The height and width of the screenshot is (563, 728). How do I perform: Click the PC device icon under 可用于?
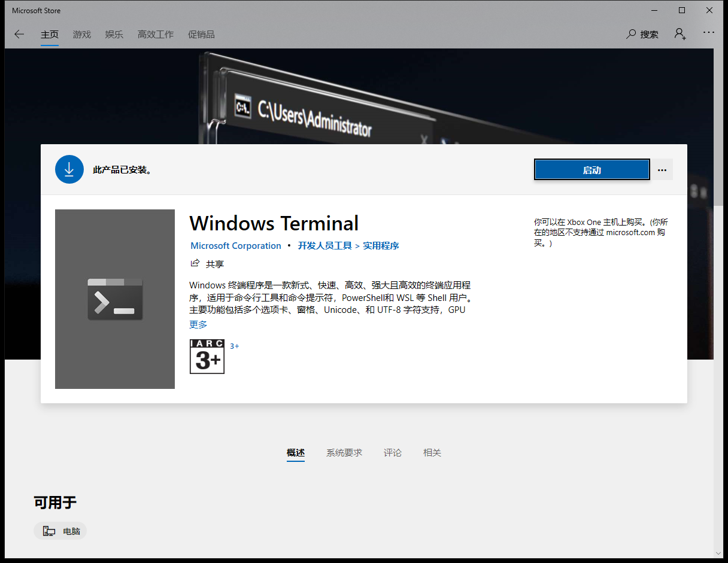pos(49,531)
